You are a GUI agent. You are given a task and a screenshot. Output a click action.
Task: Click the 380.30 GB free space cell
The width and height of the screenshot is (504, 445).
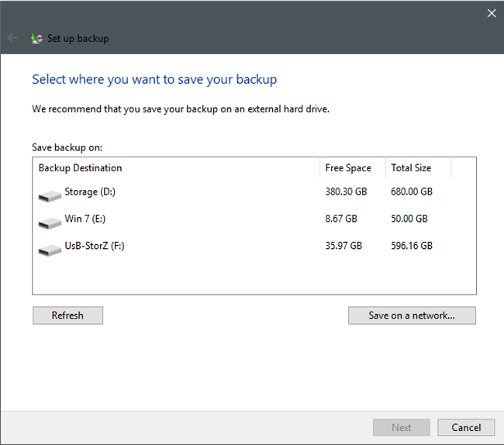tap(344, 192)
